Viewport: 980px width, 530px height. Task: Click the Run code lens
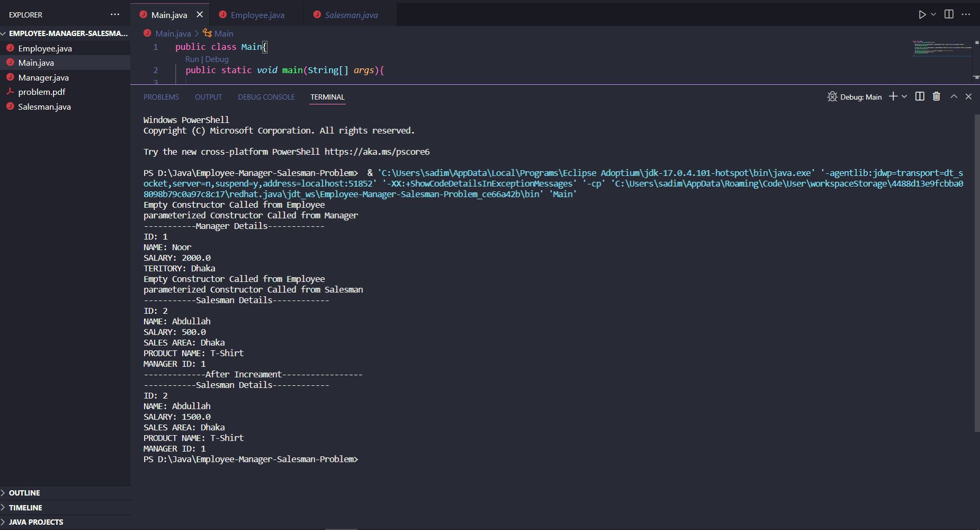click(x=192, y=59)
